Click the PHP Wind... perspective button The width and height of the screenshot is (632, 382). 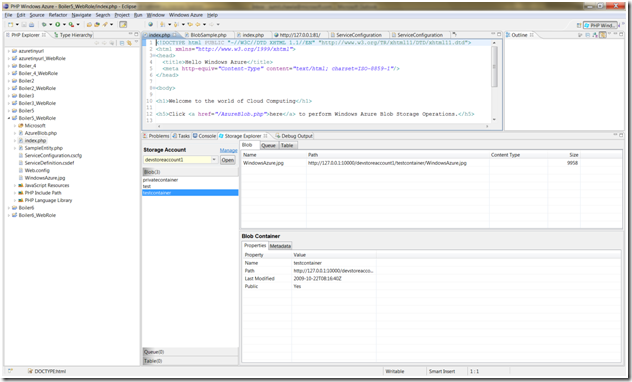(x=601, y=25)
